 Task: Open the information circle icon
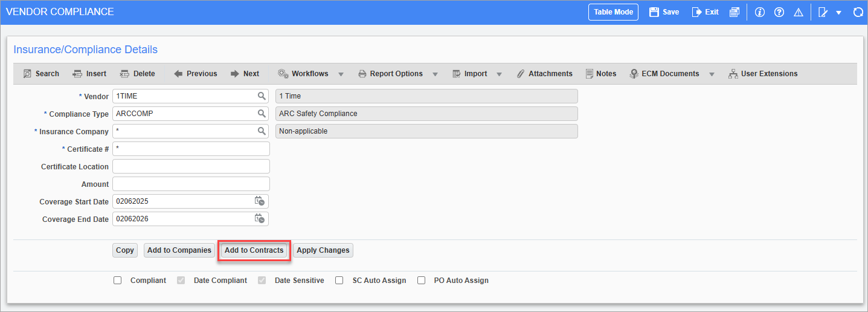click(760, 12)
